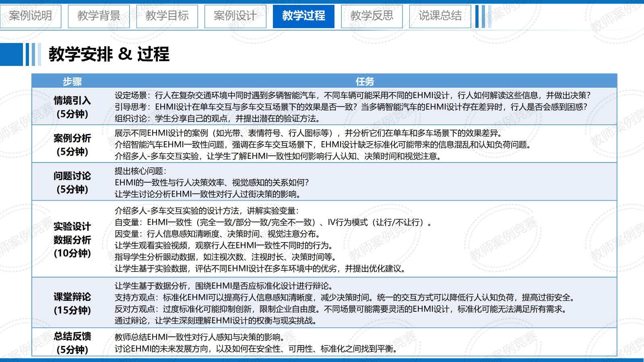Click the line beginning with 设定场景
The width and height of the screenshot is (644, 362).
click(352, 95)
